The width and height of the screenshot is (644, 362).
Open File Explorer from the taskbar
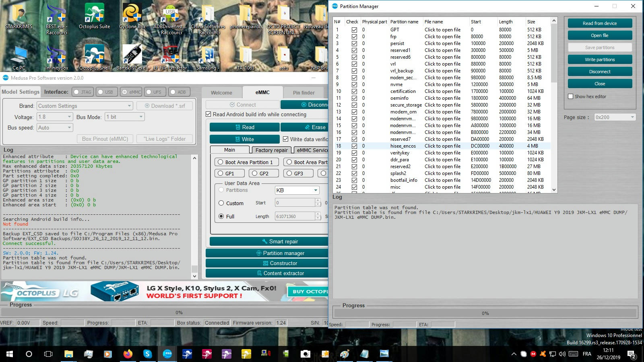68,354
